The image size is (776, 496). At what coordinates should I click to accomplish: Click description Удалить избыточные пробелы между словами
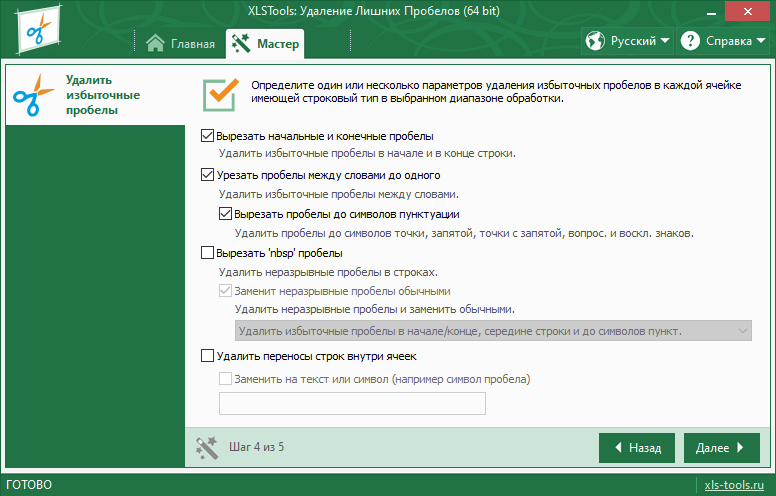coord(339,194)
